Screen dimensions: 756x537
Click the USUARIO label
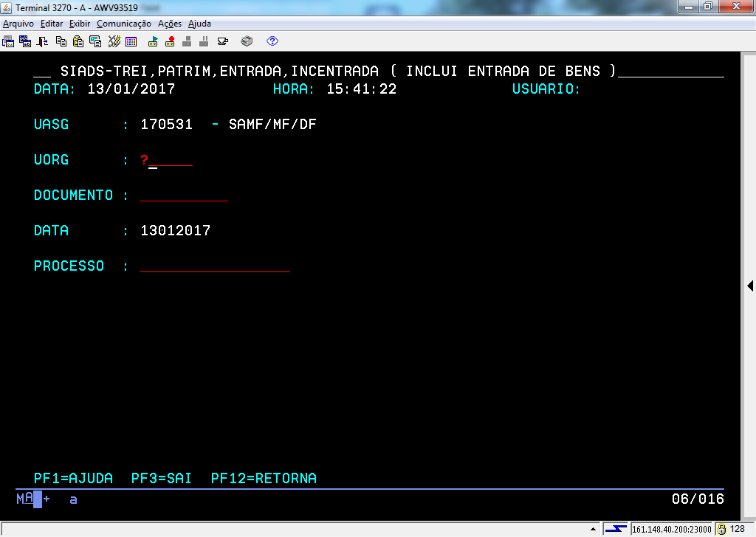546,89
